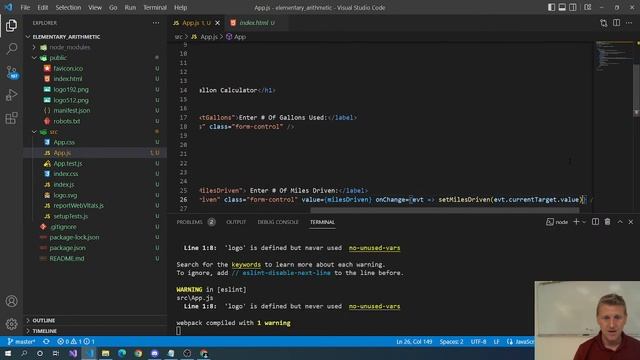Open the View menu
Image resolution: width=640 pixels, height=360 pixels.
95,7
